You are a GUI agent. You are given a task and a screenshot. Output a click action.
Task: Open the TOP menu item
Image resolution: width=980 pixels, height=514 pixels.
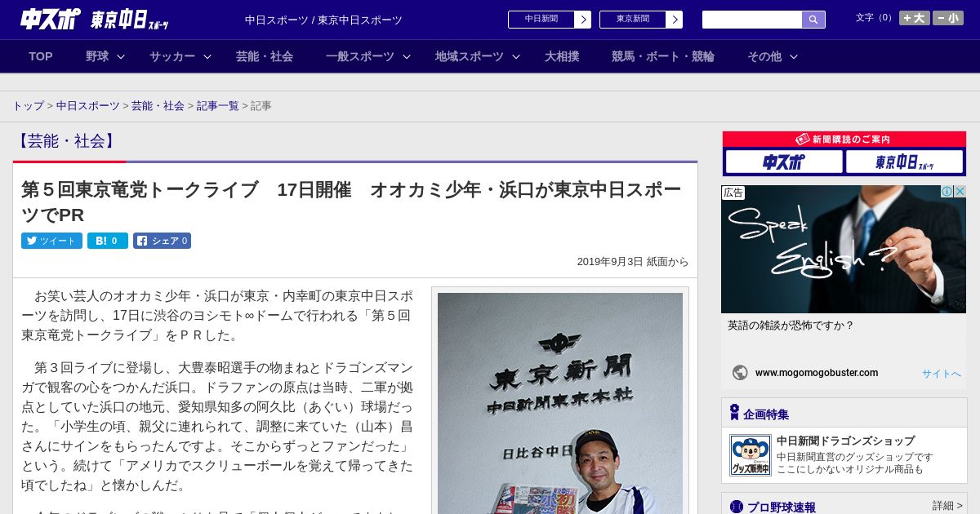[x=41, y=56]
